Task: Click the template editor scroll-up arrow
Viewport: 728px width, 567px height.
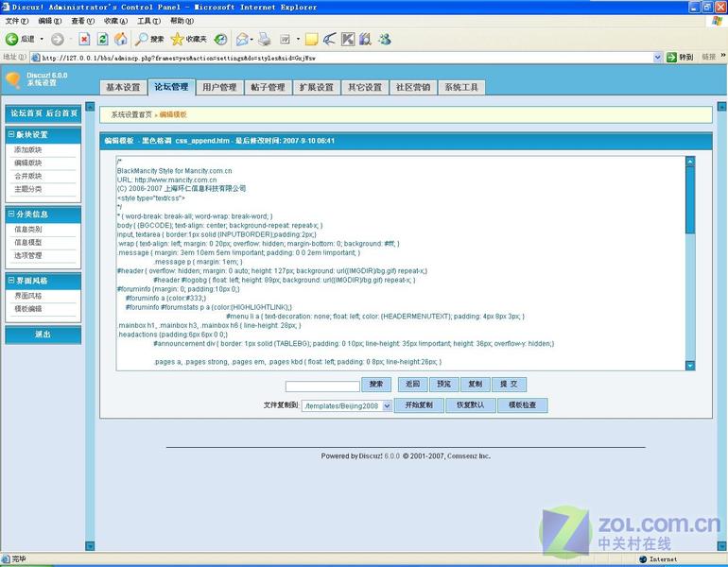Action: tap(690, 161)
